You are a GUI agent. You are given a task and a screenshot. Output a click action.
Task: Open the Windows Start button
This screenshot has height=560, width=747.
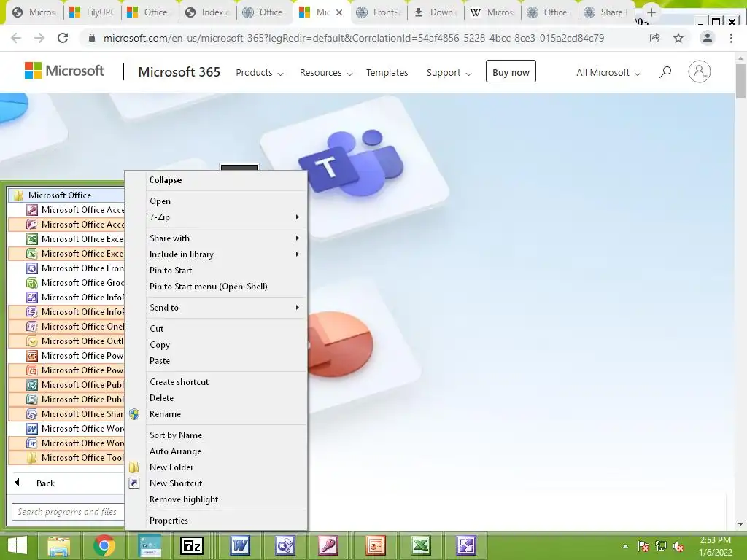[18, 545]
